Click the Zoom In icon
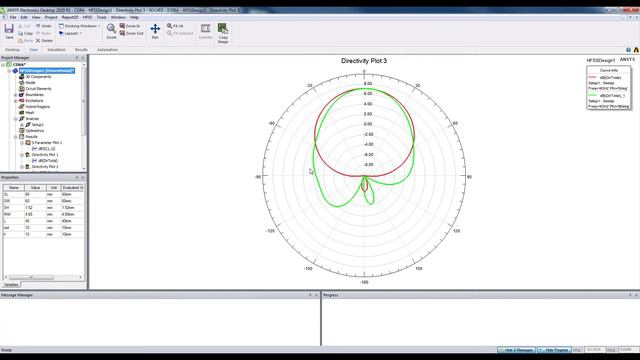The height and width of the screenshot is (360, 640). tap(122, 26)
